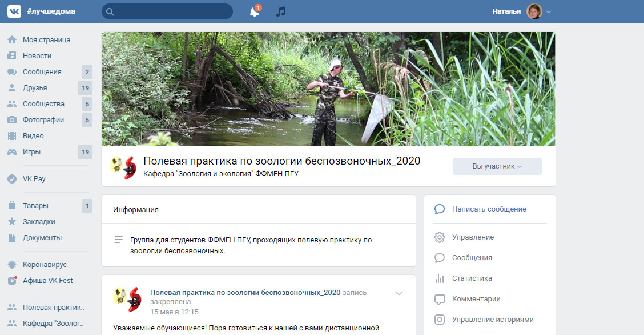The width and height of the screenshot is (644, 335).
Task: Click the home icon beside Моя страница
Action: pyautogui.click(x=12, y=40)
